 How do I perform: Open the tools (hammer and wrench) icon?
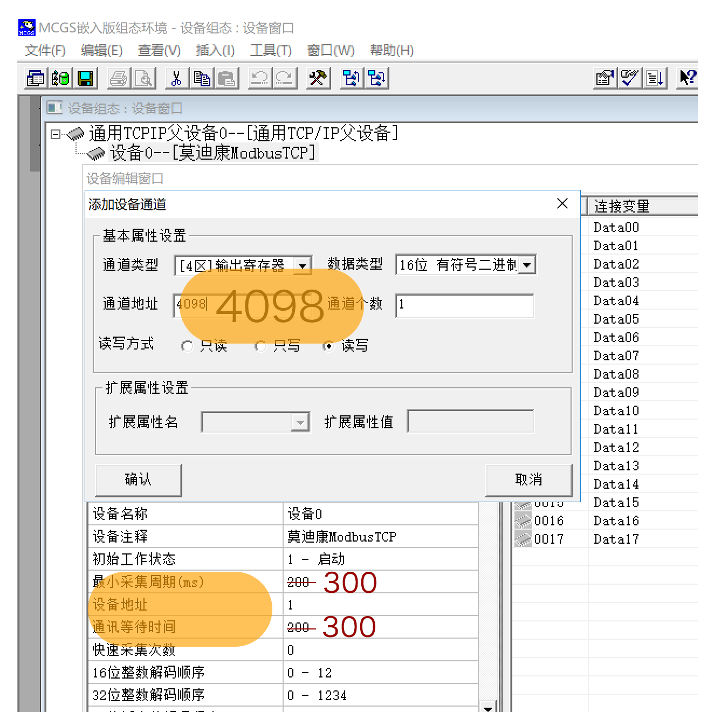[x=318, y=78]
